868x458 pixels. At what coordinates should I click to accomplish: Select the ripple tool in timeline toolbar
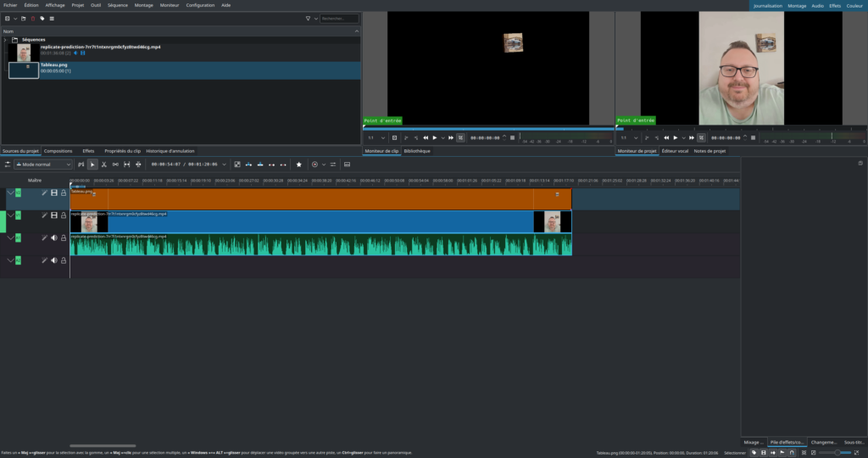click(x=138, y=165)
